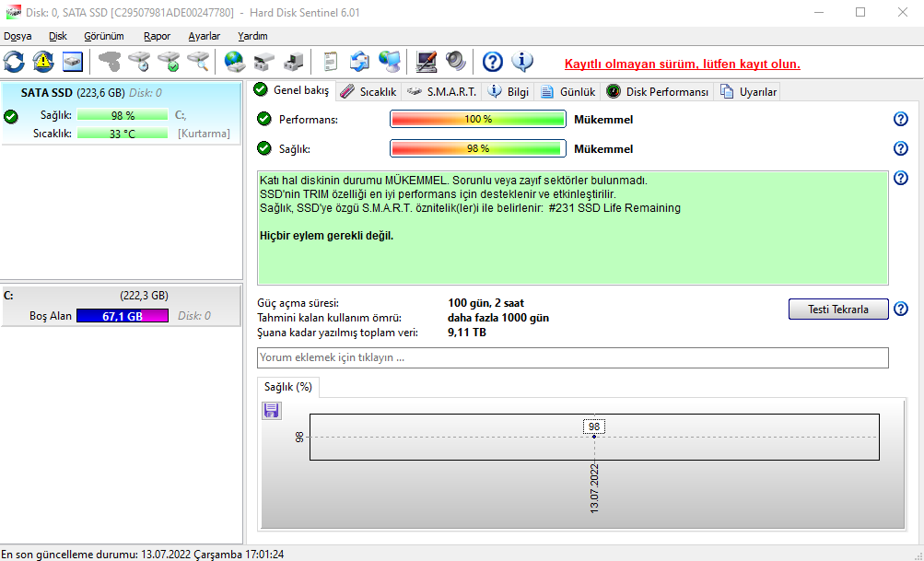
Task: Switch to the Günlük tab
Action: [x=568, y=92]
